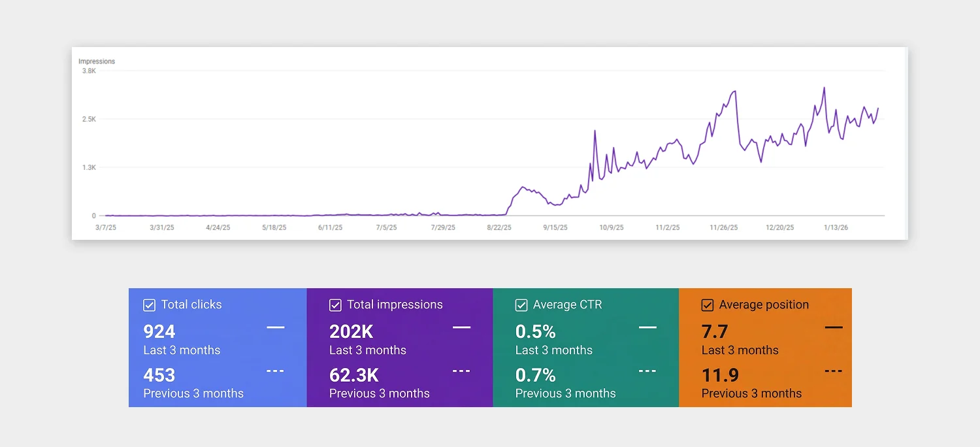Click dashed line indicator in Total impressions card
The height and width of the screenshot is (447, 980).
point(461,371)
